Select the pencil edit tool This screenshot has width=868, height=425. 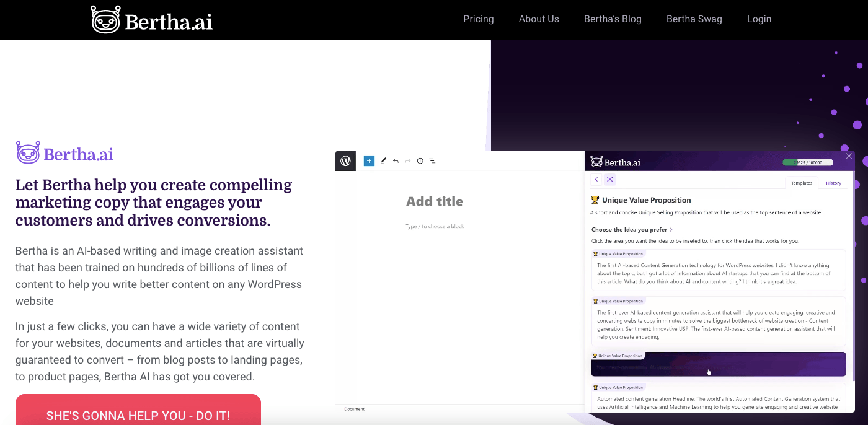click(383, 160)
